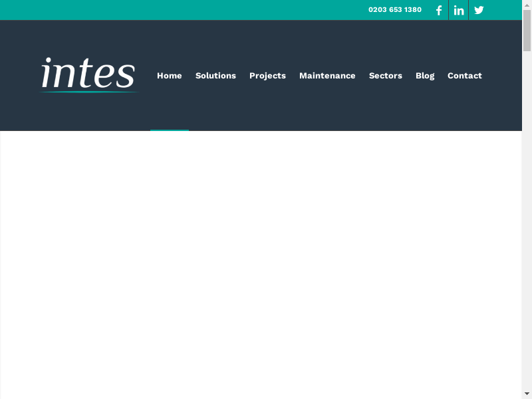Click the blank white content area
Viewport: 532px width, 399px height.
[x=261, y=266]
